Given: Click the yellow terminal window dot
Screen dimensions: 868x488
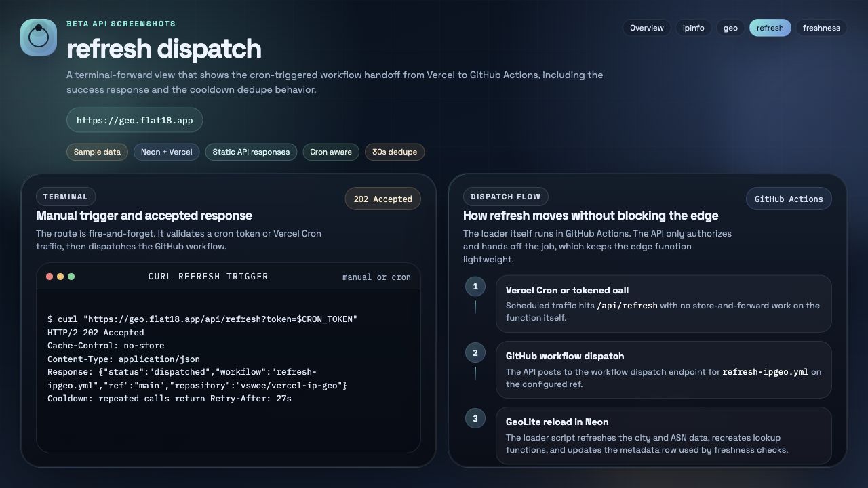Looking at the screenshot, I should (60, 277).
